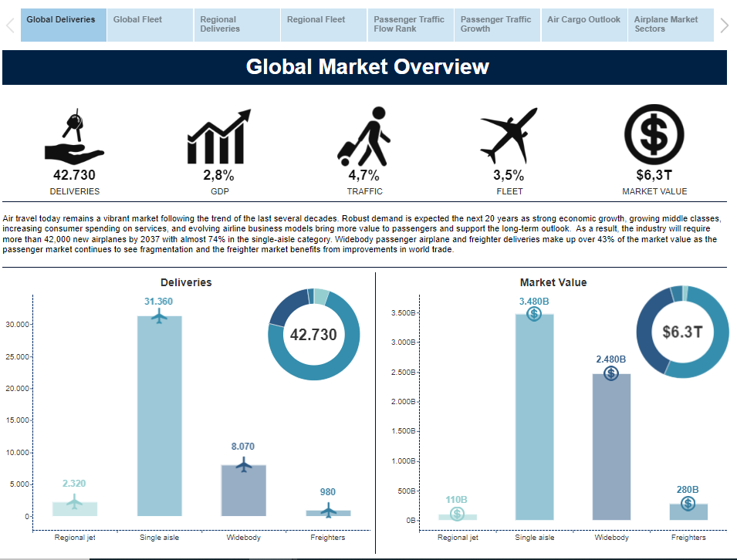This screenshot has height=560, width=737.
Task: Click Widebody axis label in Market Value chart
Action: pos(611,537)
